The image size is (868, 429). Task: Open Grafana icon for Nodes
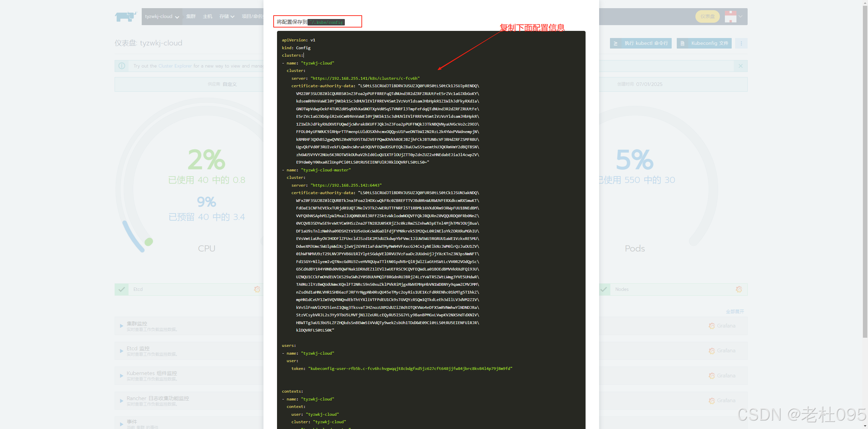(x=739, y=290)
